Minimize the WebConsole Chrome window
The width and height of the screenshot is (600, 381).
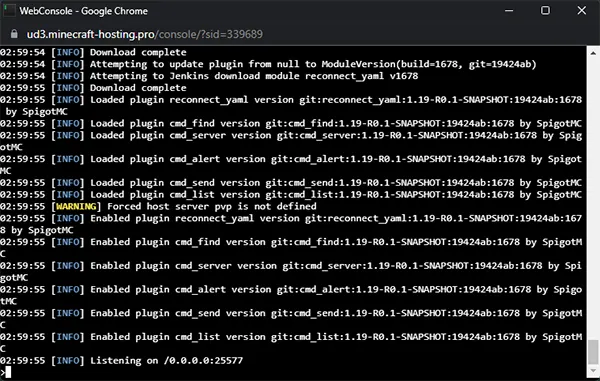(509, 11)
